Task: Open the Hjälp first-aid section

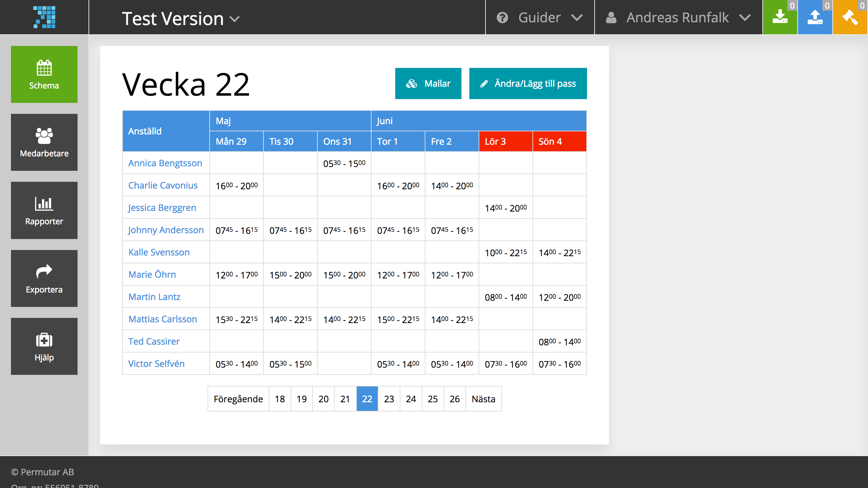Action: [x=44, y=346]
